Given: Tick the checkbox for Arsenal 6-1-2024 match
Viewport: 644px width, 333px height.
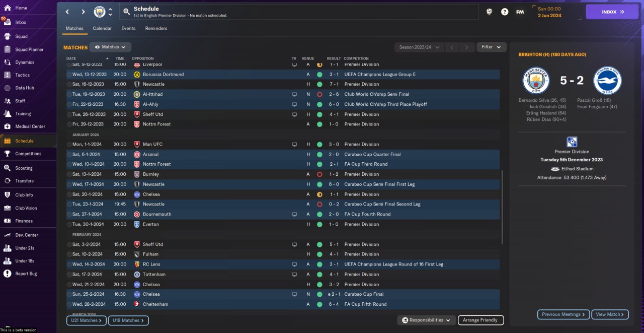Looking at the screenshot, I should click(69, 154).
